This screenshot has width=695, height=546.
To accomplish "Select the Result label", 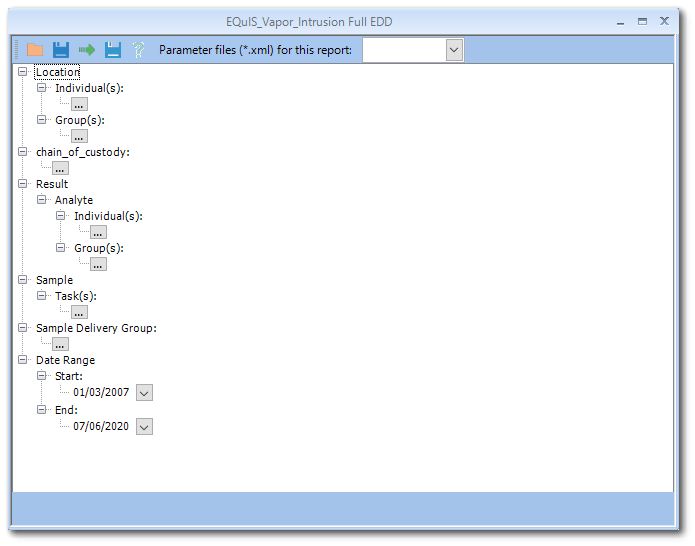I will tap(52, 184).
